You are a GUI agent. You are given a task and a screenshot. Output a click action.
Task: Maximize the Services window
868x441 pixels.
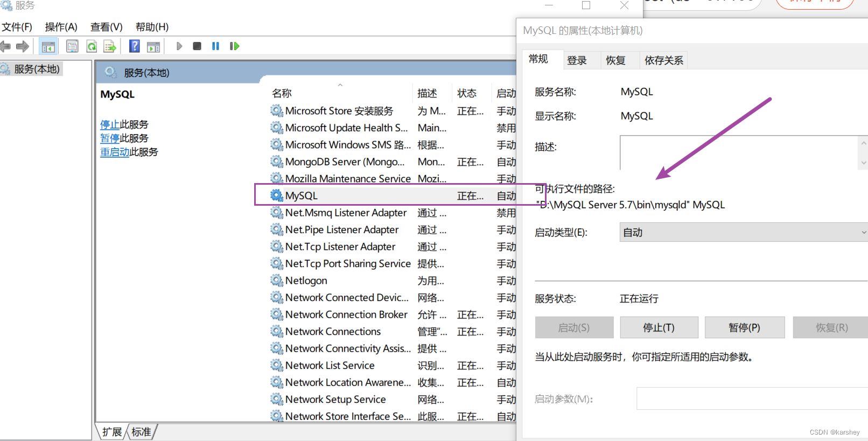586,5
